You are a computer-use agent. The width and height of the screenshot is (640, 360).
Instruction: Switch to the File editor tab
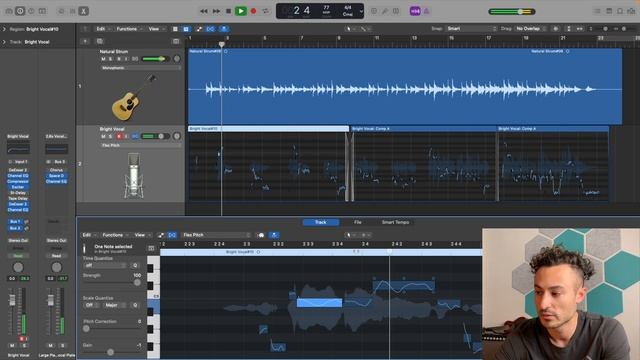point(358,222)
